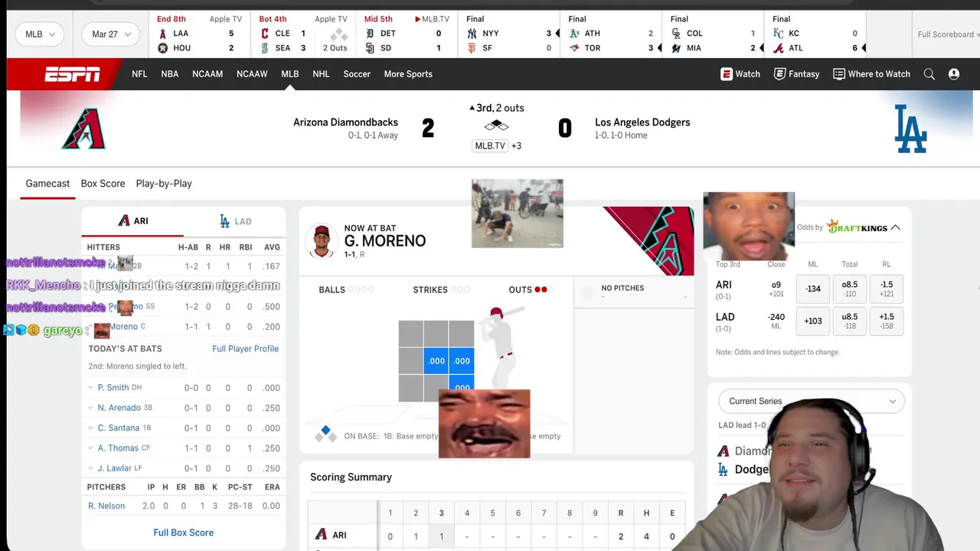Switch to the Box Score tab
The height and width of the screenshot is (551, 980).
click(x=103, y=184)
